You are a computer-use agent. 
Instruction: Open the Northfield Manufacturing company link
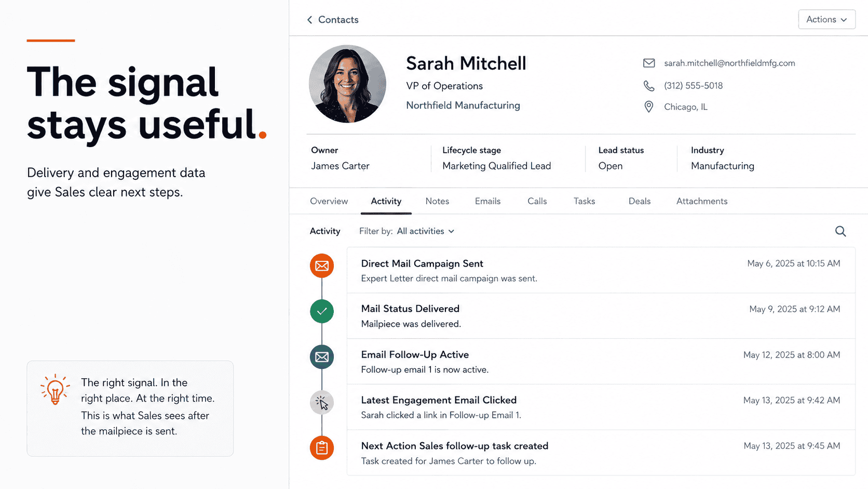click(x=463, y=105)
